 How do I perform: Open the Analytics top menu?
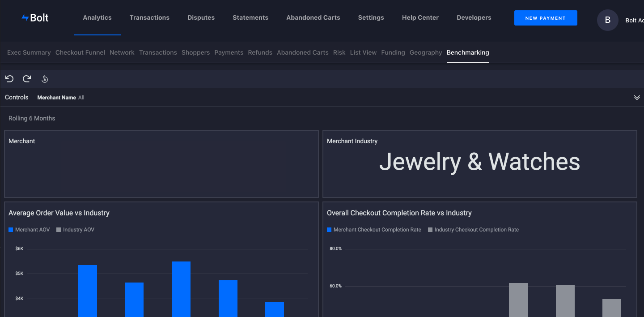click(x=97, y=17)
